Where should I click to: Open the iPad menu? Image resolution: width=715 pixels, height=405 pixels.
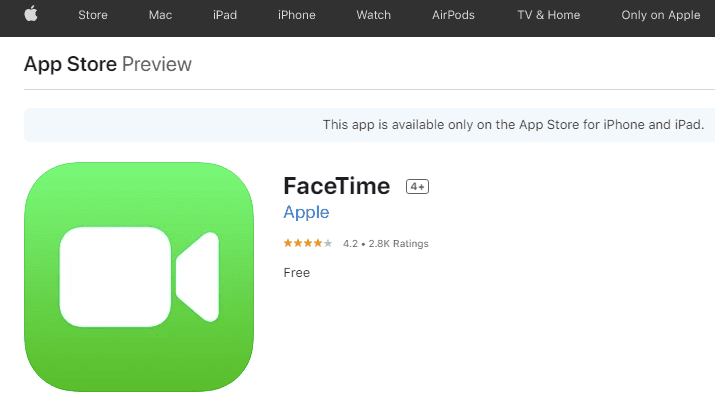point(225,15)
